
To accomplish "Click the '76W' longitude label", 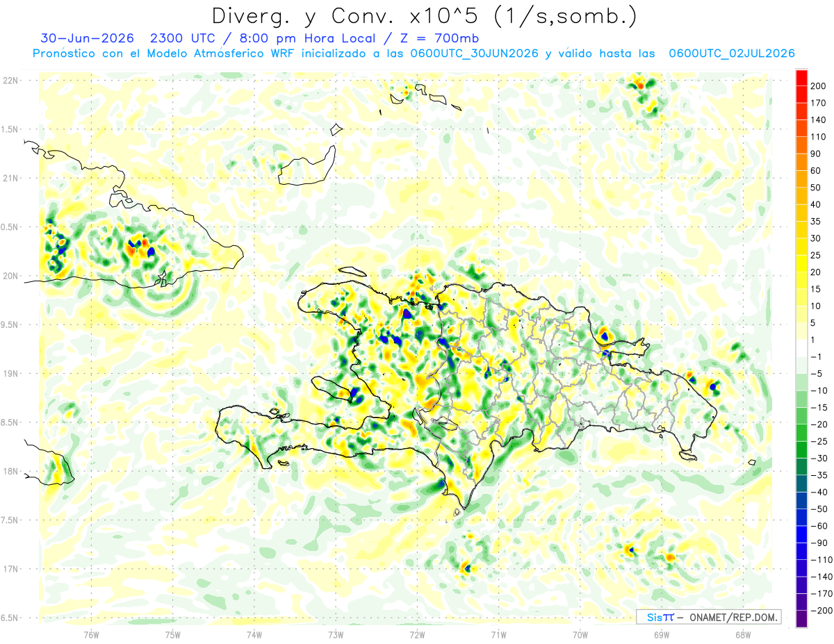I will [91, 634].
